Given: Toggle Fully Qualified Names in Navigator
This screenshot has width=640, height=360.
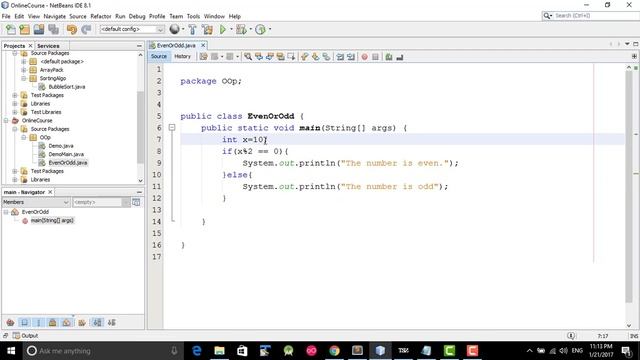Looking at the screenshot, I should 82,322.
